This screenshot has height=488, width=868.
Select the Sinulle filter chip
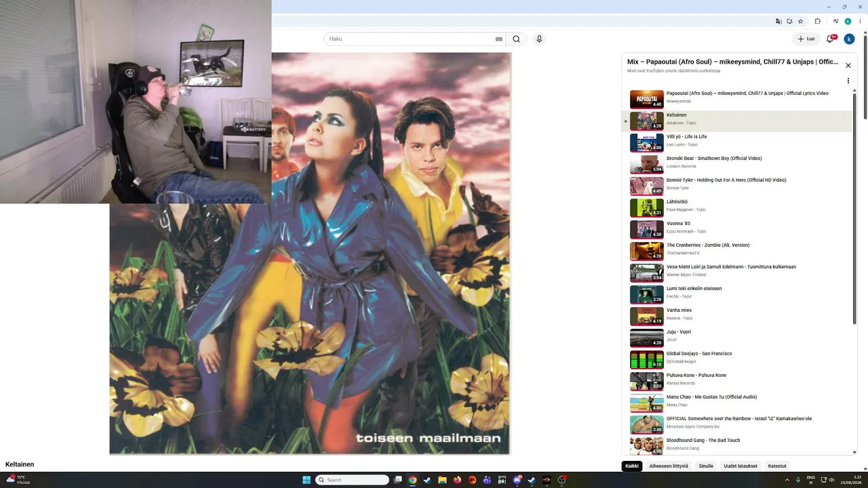click(x=706, y=466)
